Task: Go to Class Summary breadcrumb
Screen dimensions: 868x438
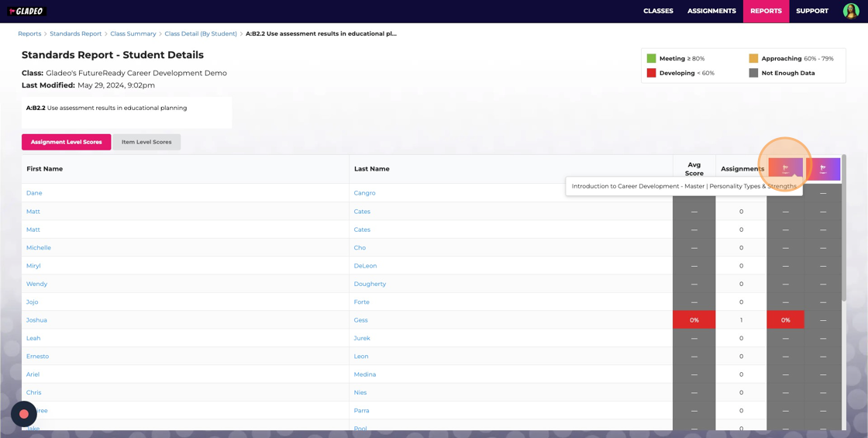Action: coord(133,34)
